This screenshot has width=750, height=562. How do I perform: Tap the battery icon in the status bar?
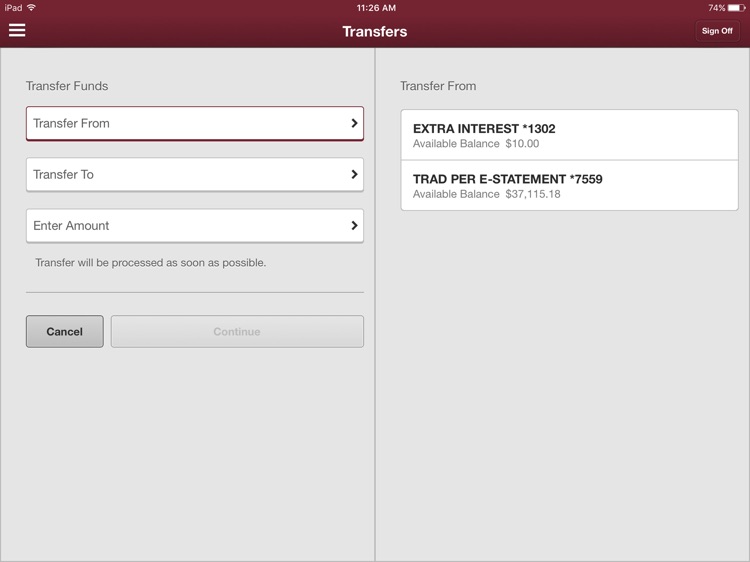click(x=736, y=8)
